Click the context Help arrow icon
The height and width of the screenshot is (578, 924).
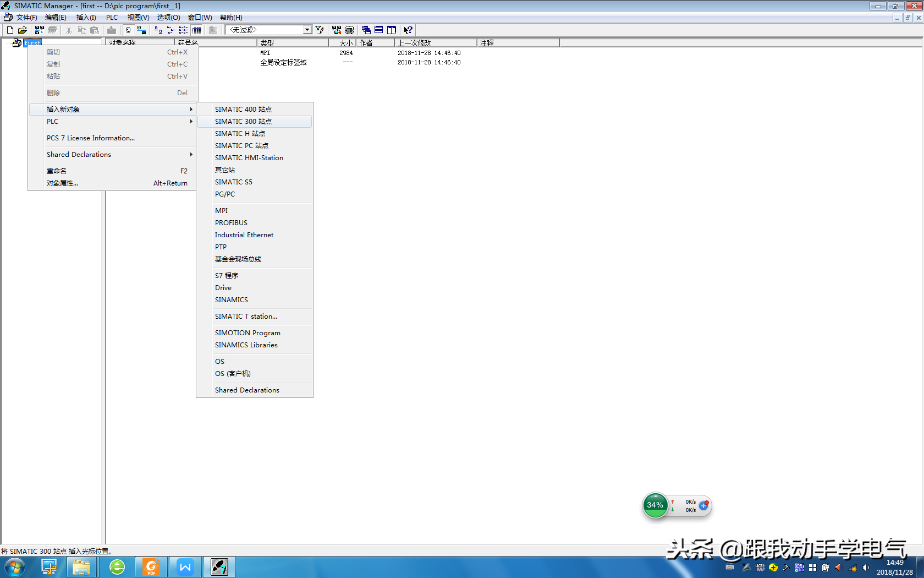[408, 30]
